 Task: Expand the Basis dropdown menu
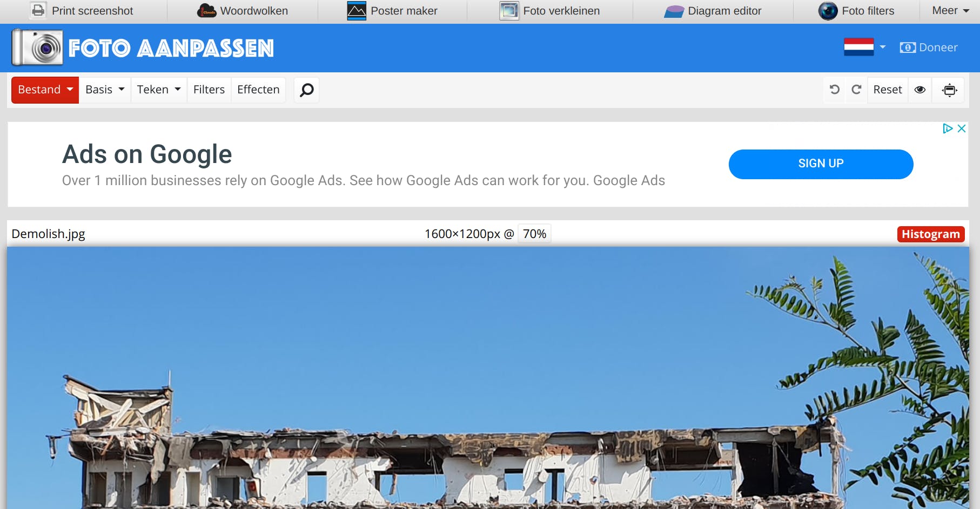click(105, 90)
